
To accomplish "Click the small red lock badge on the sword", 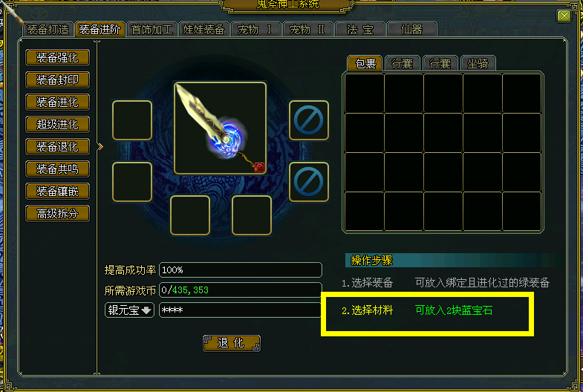I will (x=259, y=167).
